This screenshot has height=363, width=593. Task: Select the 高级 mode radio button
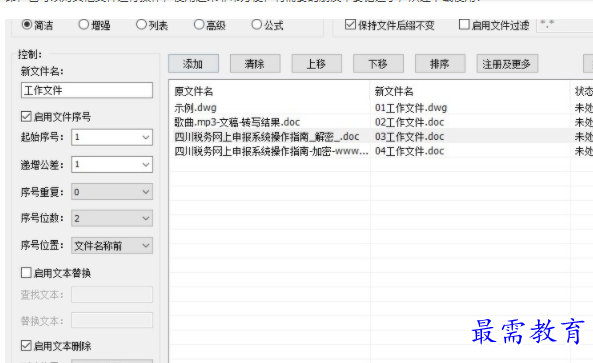[x=199, y=25]
